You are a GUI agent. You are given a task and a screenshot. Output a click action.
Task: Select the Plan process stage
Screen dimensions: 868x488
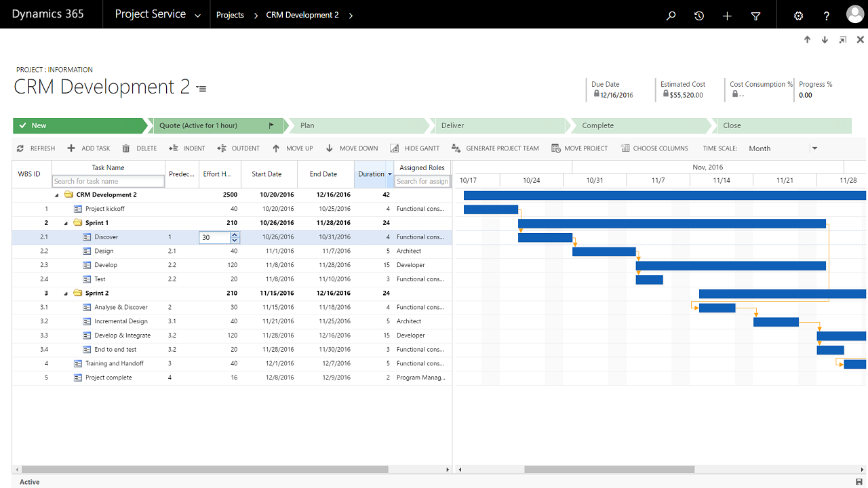(x=357, y=125)
